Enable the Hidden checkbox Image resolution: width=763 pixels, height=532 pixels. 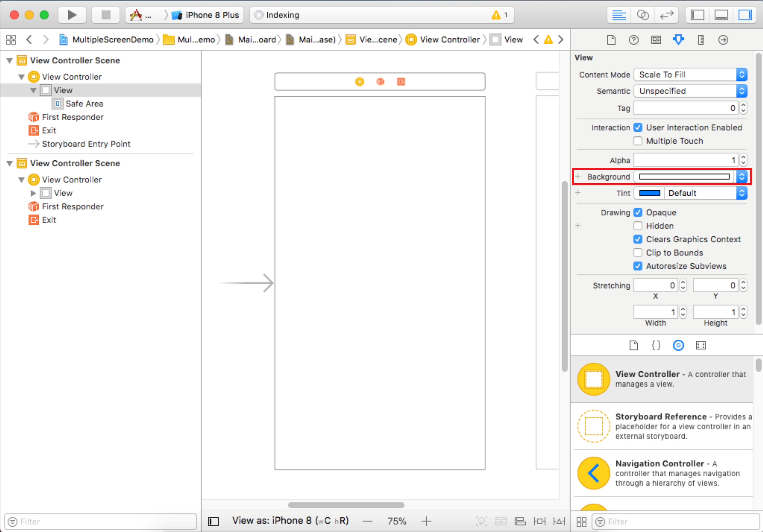(637, 226)
